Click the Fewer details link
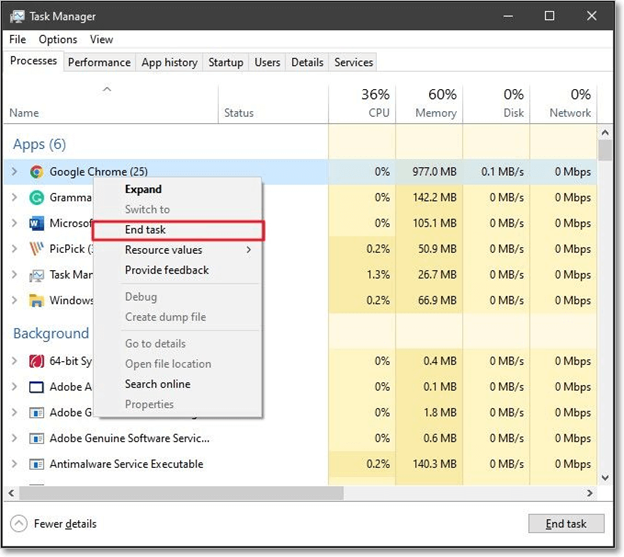Screen dimensions: 624x557 [65, 524]
